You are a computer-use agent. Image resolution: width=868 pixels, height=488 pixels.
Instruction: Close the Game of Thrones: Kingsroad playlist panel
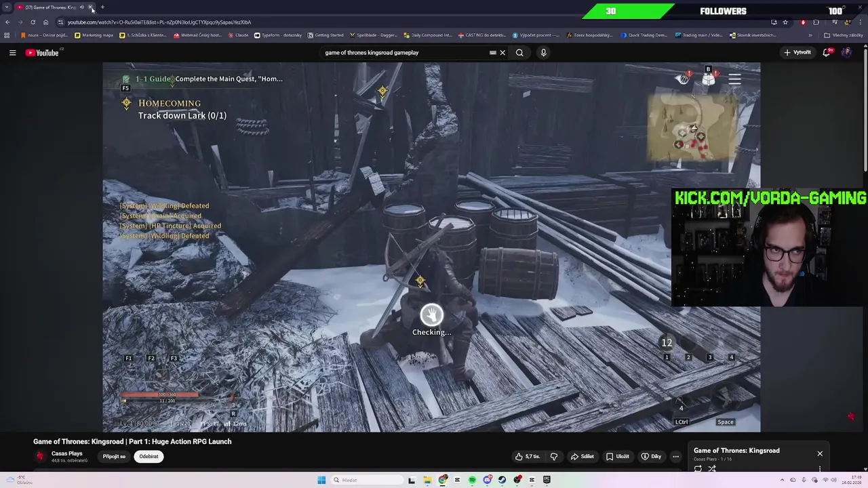(820, 453)
